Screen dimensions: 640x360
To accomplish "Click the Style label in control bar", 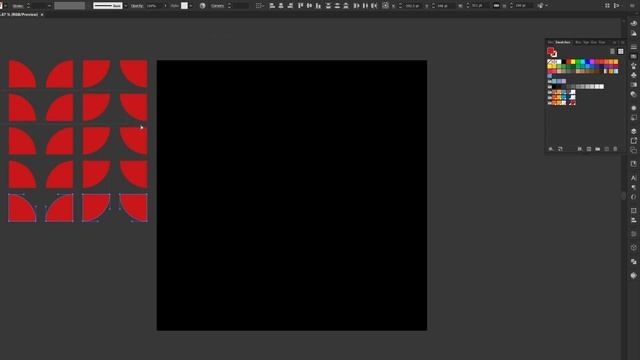I will (x=175, y=6).
